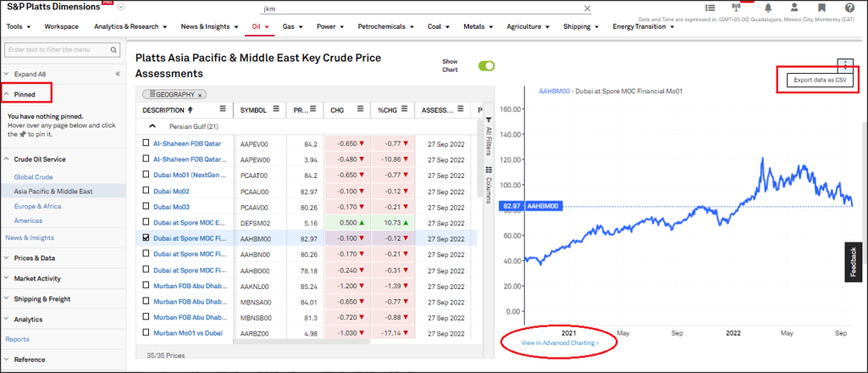The width and height of the screenshot is (868, 373).
Task: Click the S&P Platts Dimensions logo
Action: pyautogui.click(x=53, y=7)
